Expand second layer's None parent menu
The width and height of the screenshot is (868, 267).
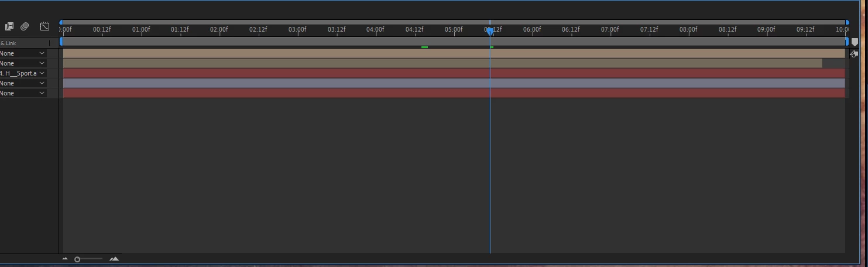(23, 63)
